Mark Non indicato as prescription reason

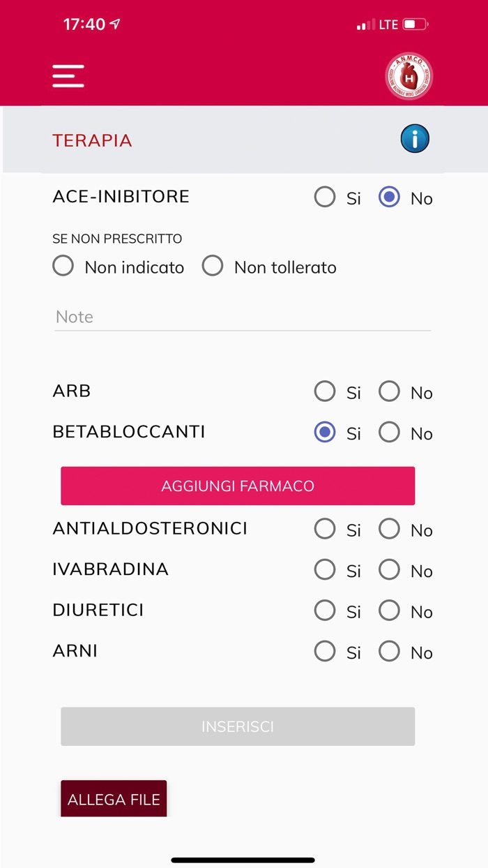(63, 266)
